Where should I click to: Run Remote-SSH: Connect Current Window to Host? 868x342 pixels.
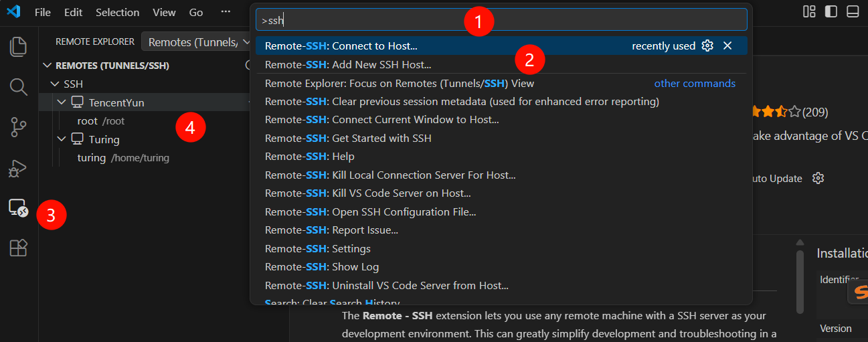(501, 120)
